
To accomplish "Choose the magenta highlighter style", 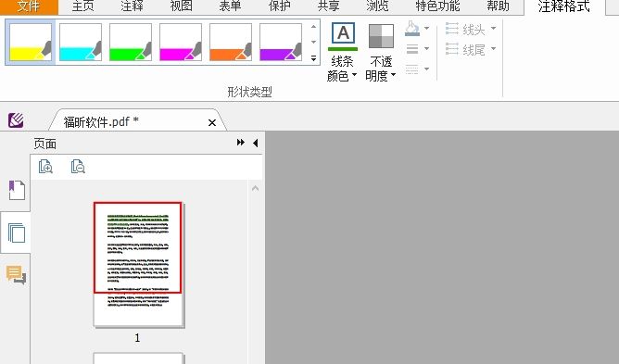I will [181, 43].
